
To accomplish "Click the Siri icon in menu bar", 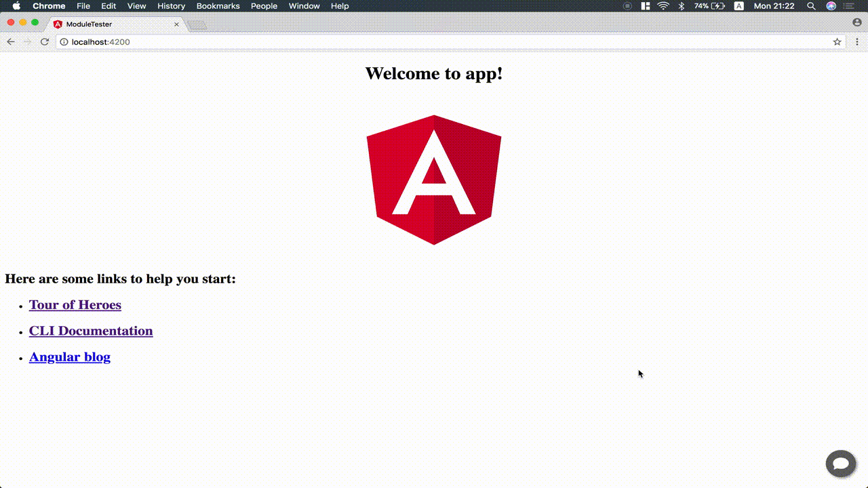I will pos(831,6).
